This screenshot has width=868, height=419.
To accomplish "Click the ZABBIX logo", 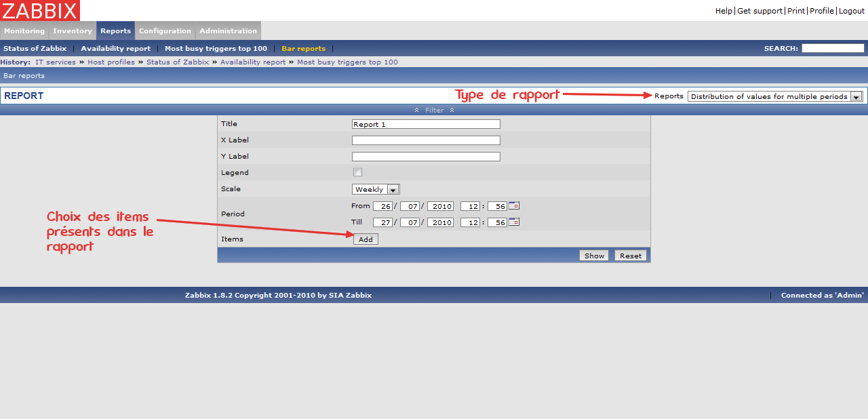I will [40, 10].
